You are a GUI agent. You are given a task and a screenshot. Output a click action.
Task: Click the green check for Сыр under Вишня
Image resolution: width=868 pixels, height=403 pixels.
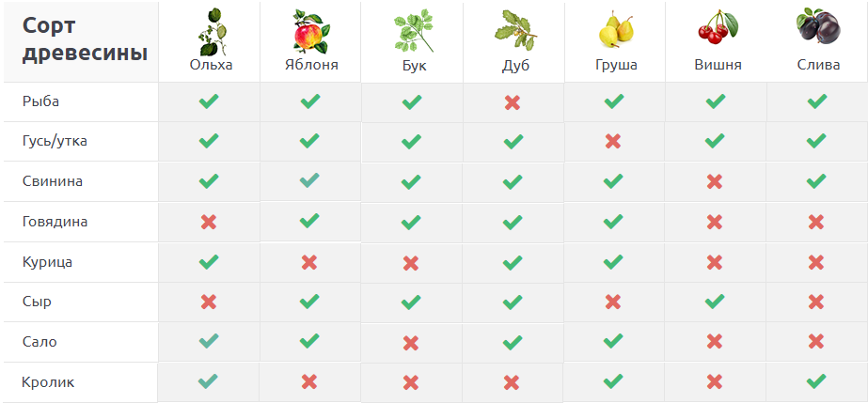tap(715, 302)
